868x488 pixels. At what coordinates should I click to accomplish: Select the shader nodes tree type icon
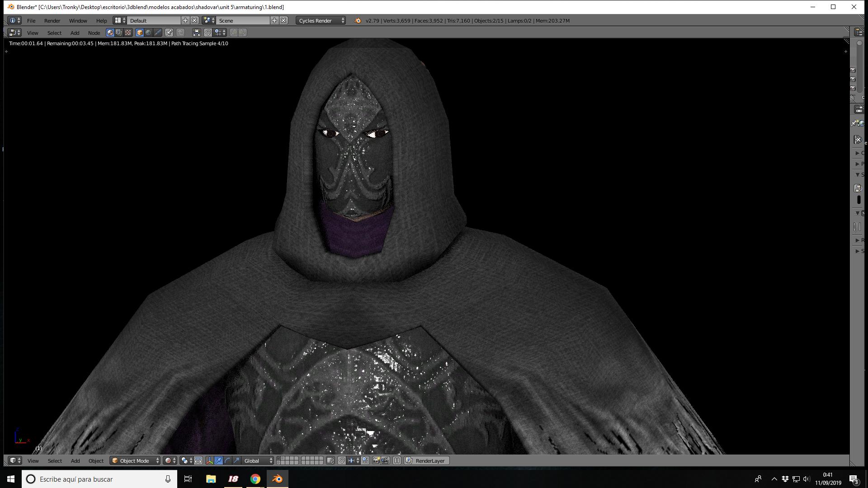point(110,33)
